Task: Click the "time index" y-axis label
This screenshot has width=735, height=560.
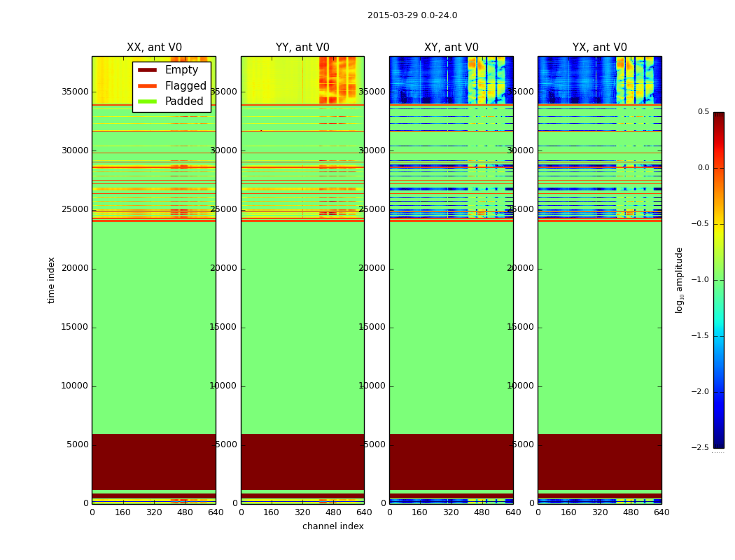Action: (x=52, y=279)
